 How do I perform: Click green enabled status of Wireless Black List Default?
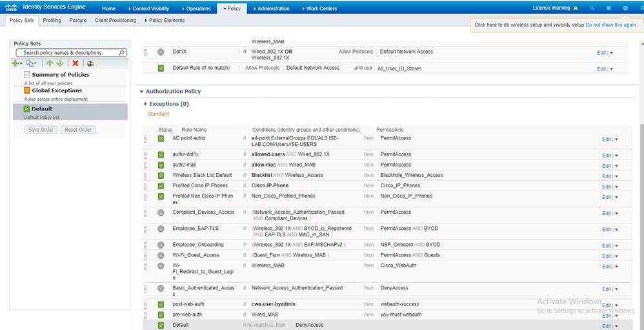tap(161, 176)
